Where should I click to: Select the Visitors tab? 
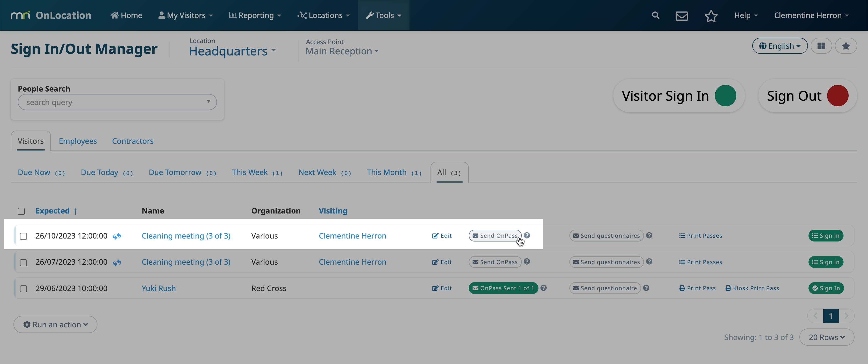[x=31, y=141]
